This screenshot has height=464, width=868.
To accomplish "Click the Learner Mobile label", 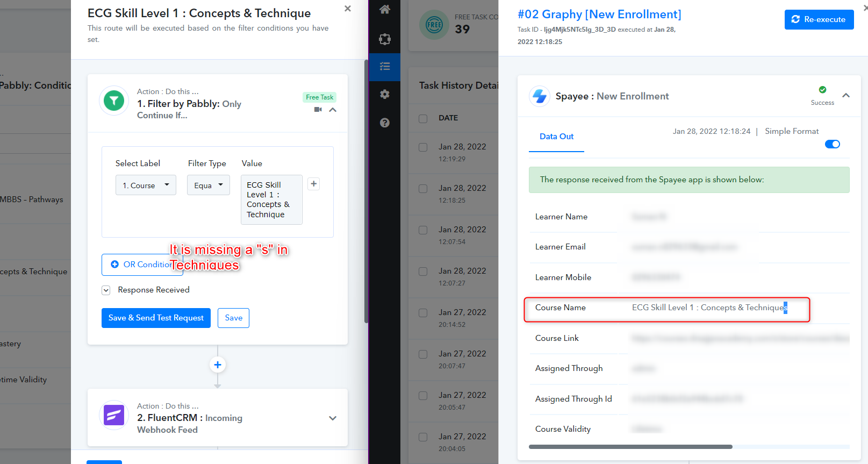I will tap(563, 277).
